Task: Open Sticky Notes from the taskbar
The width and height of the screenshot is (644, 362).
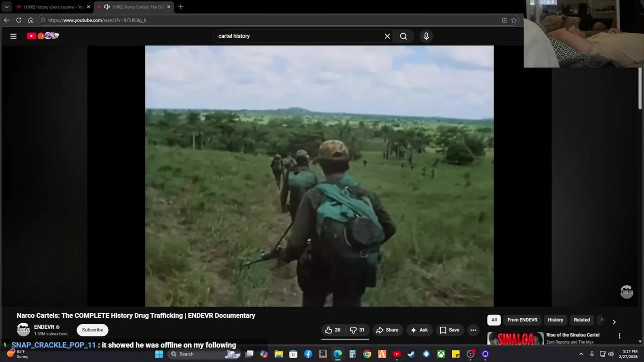Action: [455, 354]
